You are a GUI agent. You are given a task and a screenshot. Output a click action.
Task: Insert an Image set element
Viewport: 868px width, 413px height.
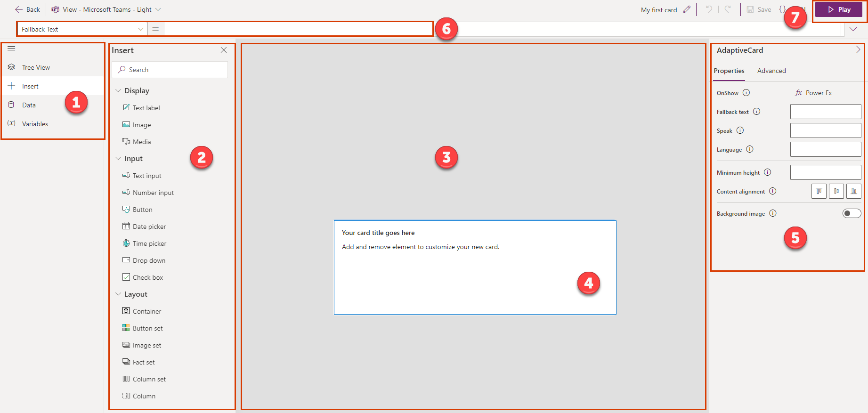142,345
